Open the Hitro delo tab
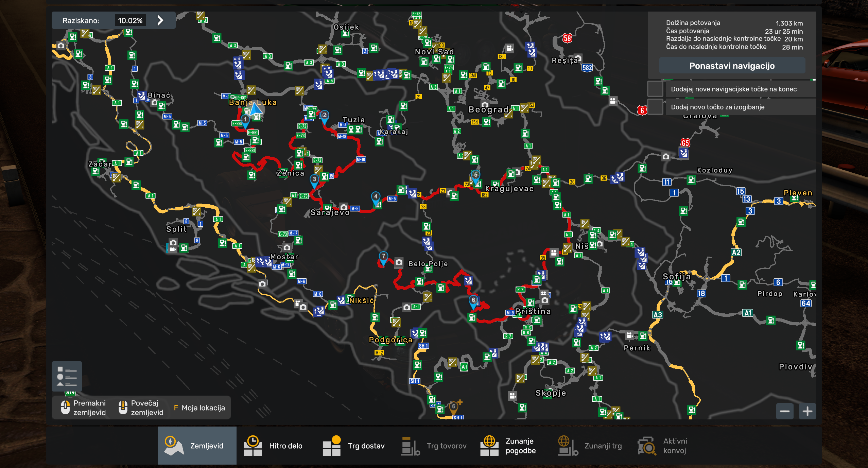Viewport: 868px width, 468px height. coord(274,446)
